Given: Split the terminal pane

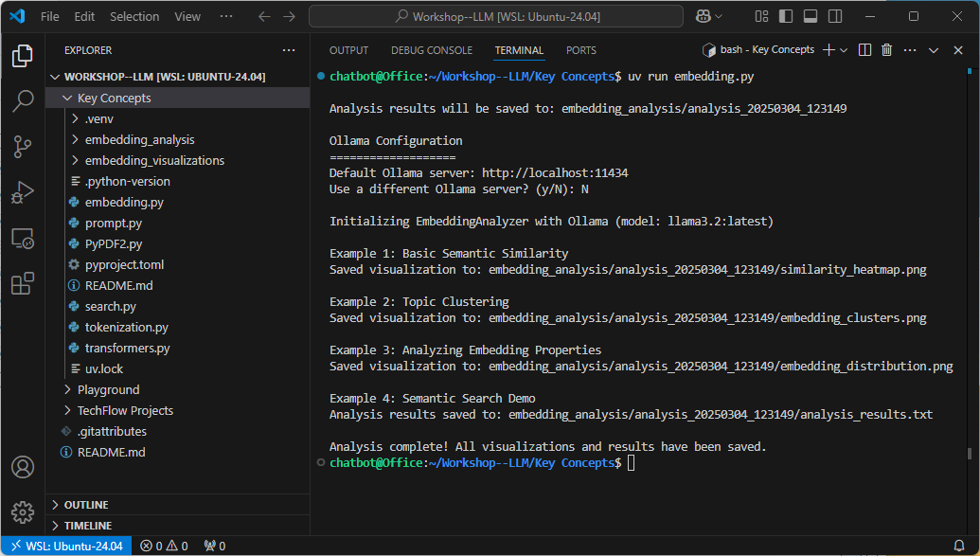Looking at the screenshot, I should 864,50.
